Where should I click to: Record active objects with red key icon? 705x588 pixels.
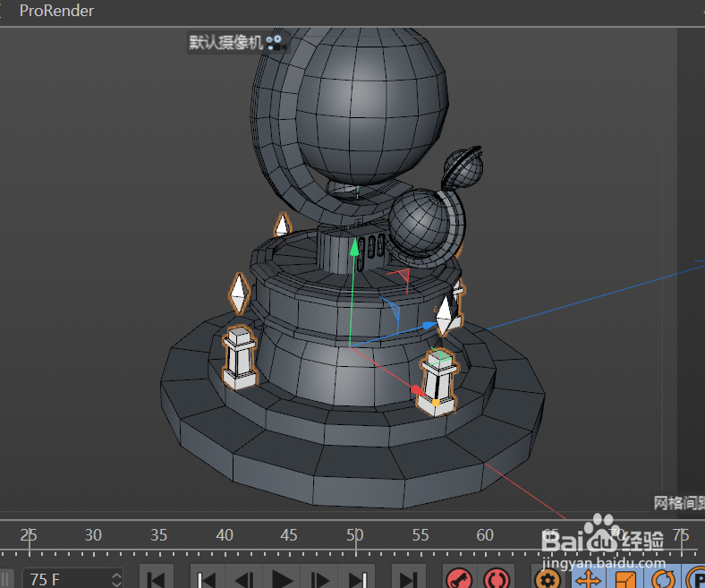tap(459, 577)
